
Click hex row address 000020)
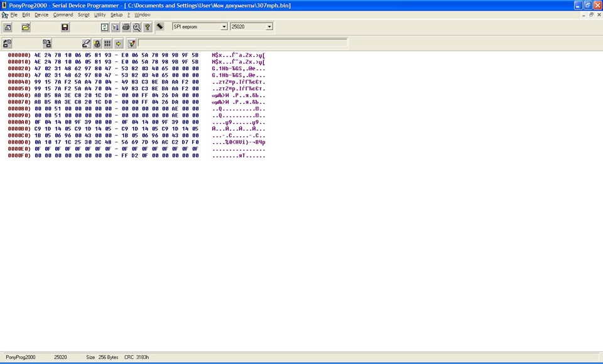click(x=19, y=69)
